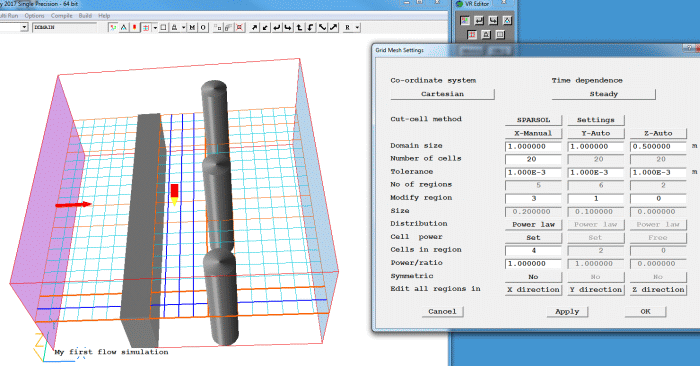700x366 pixels.
Task: Select the red arrow inlet in viewport
Action: tap(73, 204)
